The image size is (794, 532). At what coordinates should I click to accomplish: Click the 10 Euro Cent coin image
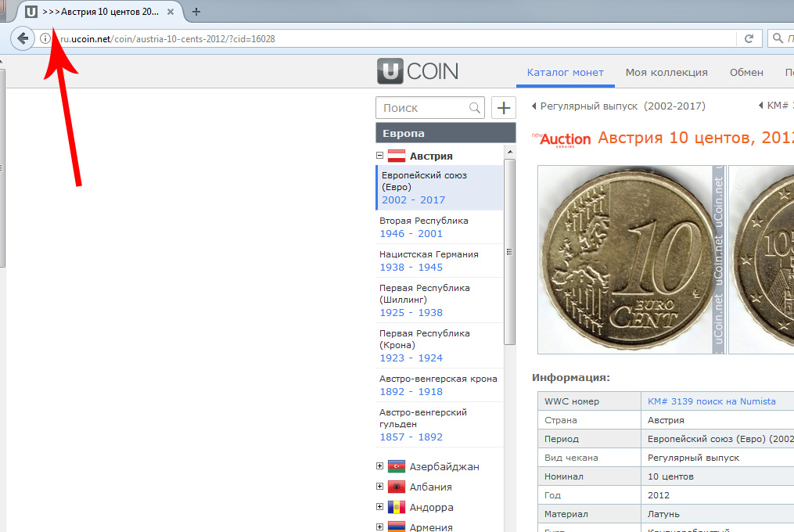coord(624,260)
